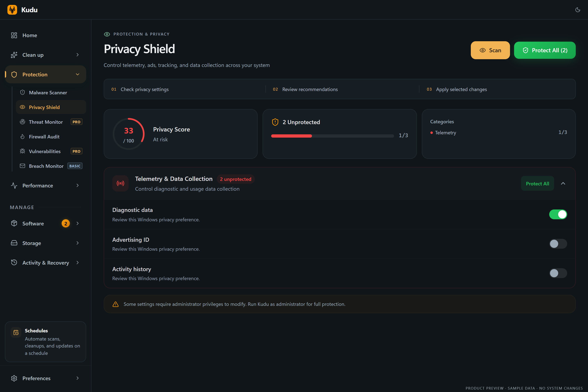Click the Storage drive icon
This screenshot has height=392, width=588.
tap(14, 243)
